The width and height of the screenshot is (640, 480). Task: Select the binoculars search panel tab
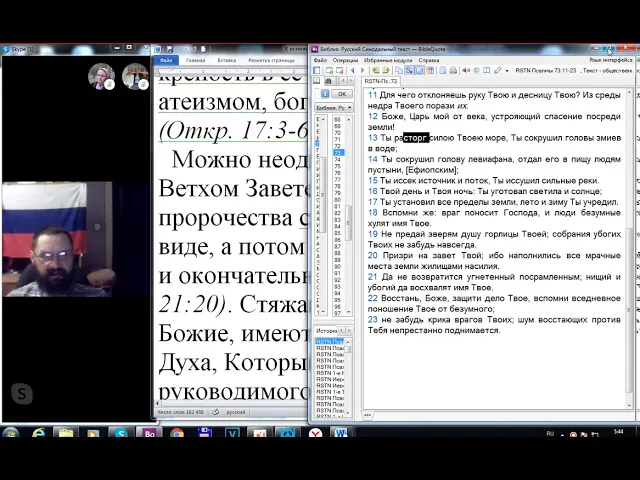pos(328,81)
